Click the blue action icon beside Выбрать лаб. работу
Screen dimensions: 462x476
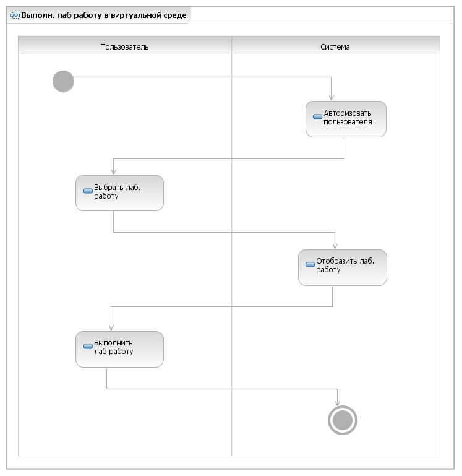[88, 191]
